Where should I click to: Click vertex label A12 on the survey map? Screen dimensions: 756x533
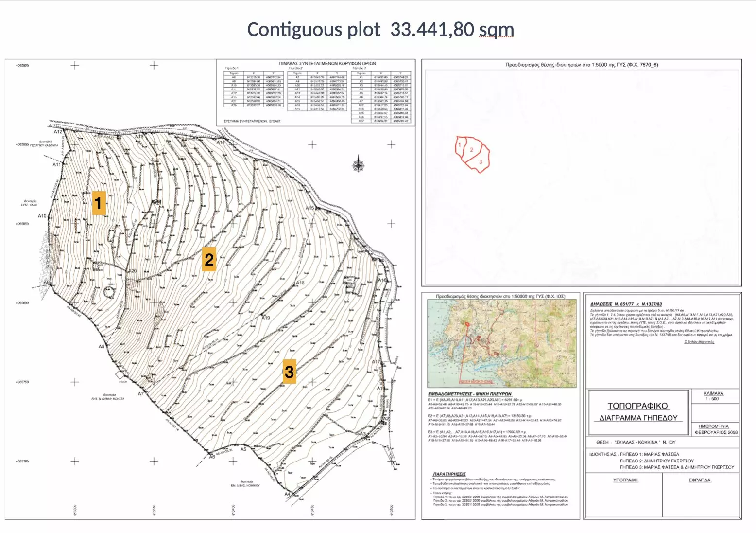[58, 132]
